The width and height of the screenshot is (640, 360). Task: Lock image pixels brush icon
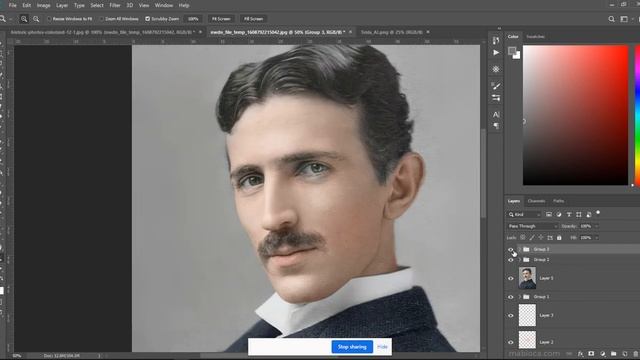[x=532, y=238]
